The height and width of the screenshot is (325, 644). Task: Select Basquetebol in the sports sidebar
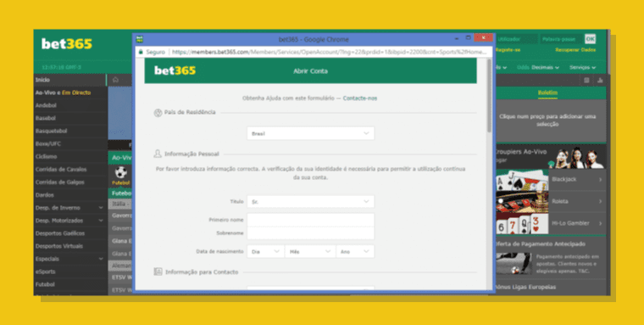click(x=70, y=131)
